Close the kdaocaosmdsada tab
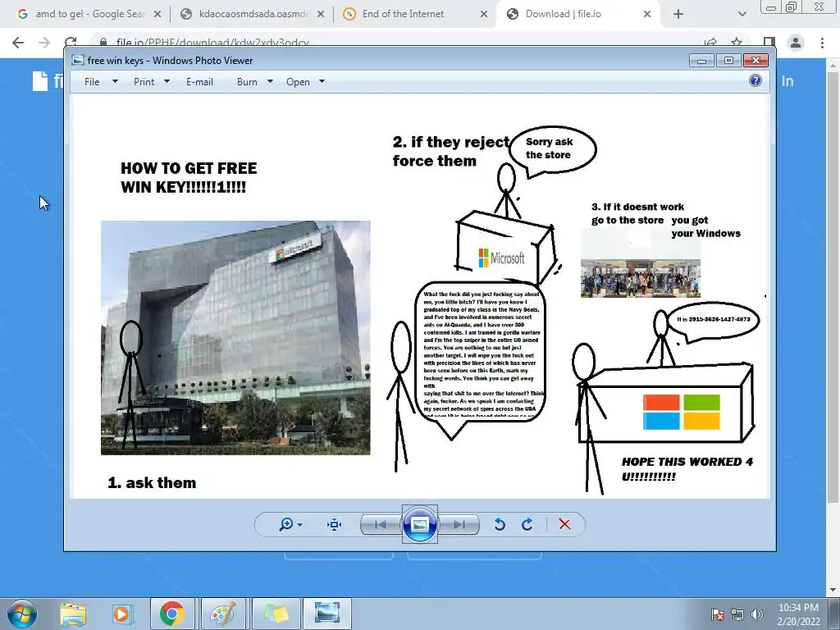The image size is (840, 630). click(321, 15)
